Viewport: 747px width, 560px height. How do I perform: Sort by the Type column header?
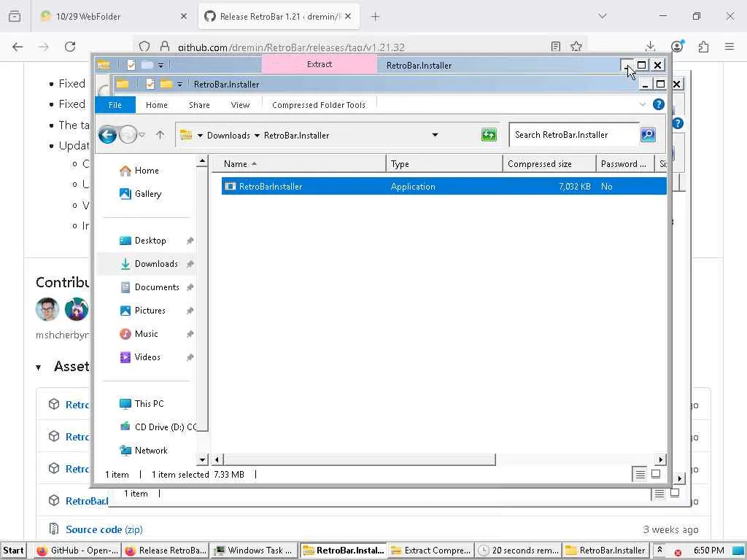444,164
